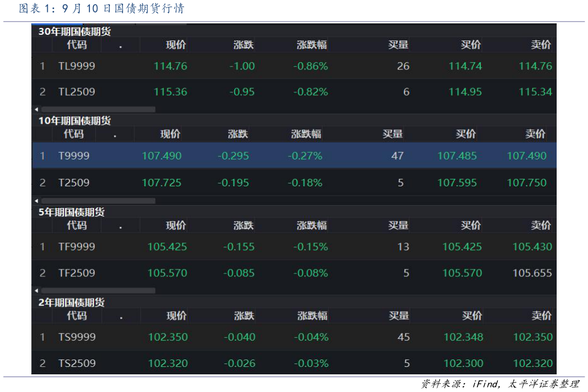The image size is (588, 392).
Task: Select the TL9999 contract row
Action: (76, 66)
